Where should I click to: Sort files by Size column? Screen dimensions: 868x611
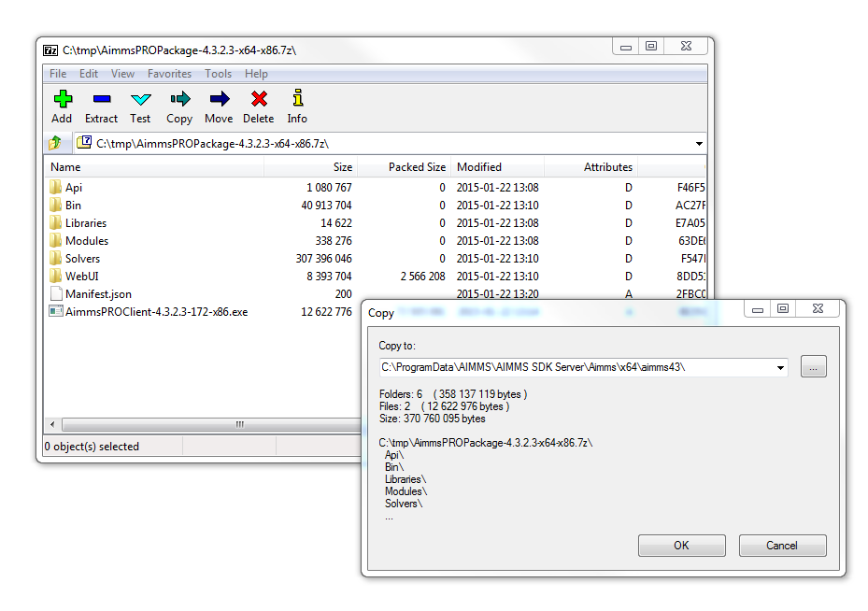tap(310, 167)
